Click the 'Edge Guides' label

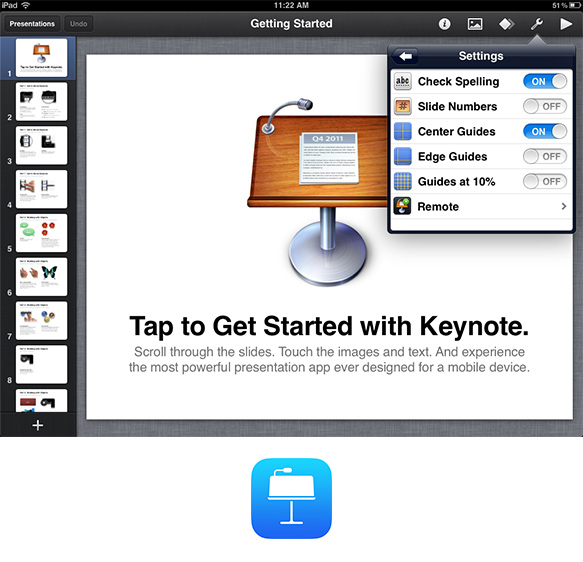(x=452, y=157)
